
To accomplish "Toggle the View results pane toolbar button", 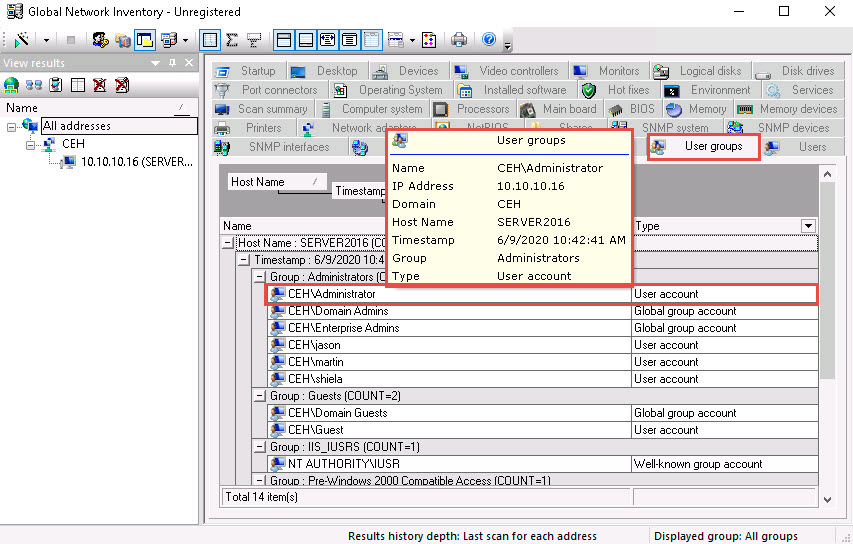I will (145, 40).
